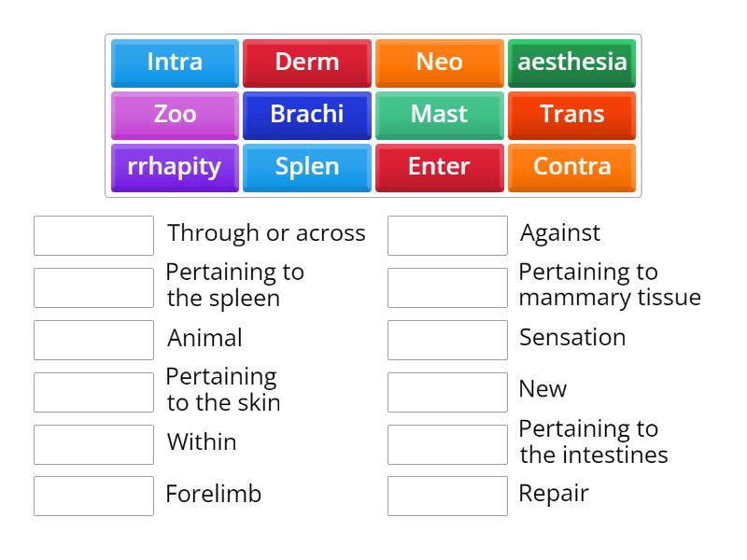Click the box beside Repair
Image resolution: width=747 pixels, height=560 pixels.
click(447, 496)
